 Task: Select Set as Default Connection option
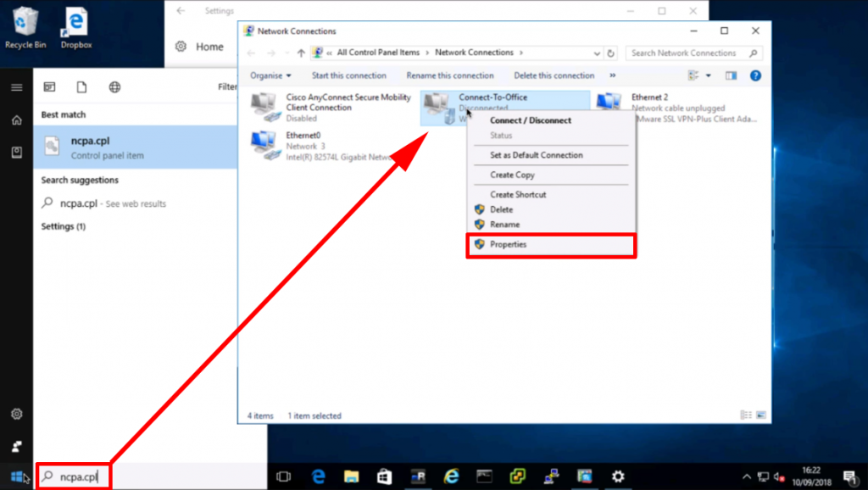click(x=537, y=155)
